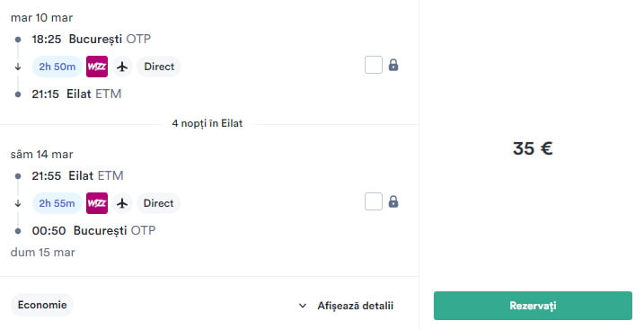Tick the checkbox for Eilat–București flight
Image resolution: width=644 pixels, height=330 pixels.
pos(374,201)
